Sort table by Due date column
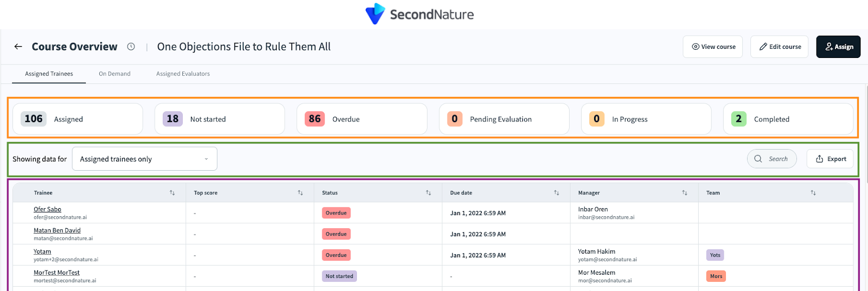The width and height of the screenshot is (868, 291). 556,193
